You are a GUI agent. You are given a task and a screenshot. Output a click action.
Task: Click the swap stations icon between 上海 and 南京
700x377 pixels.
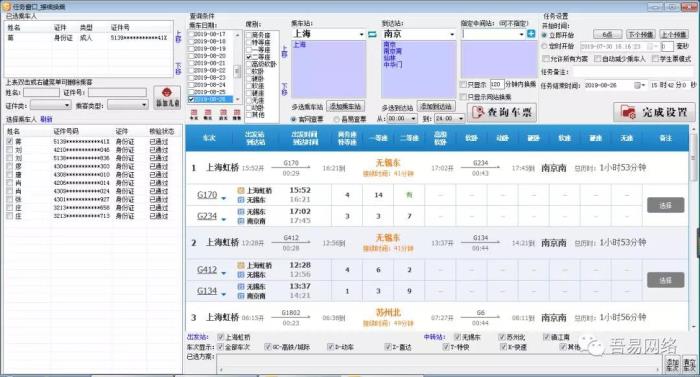pyautogui.click(x=372, y=34)
